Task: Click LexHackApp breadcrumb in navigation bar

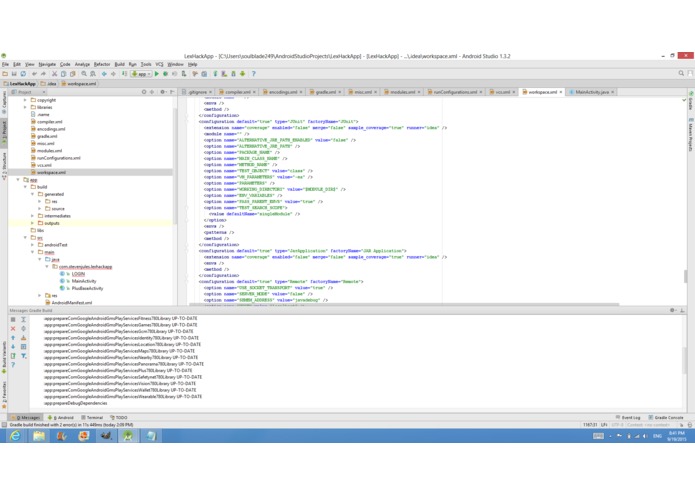Action: tap(20, 84)
